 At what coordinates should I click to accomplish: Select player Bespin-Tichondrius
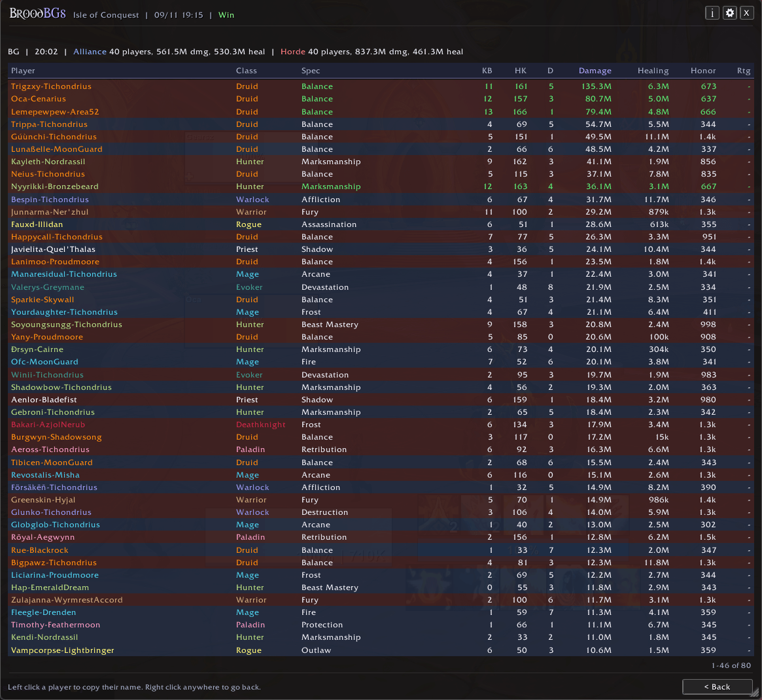pos(381,200)
